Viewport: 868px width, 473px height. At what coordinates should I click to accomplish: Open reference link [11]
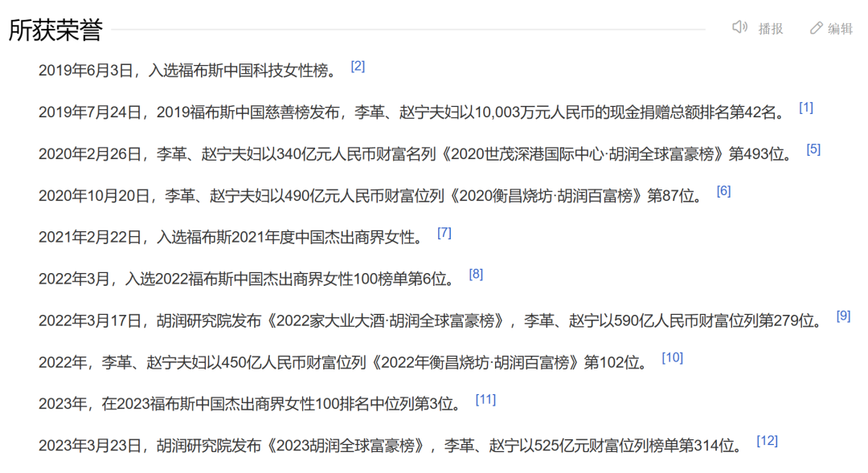tap(485, 400)
